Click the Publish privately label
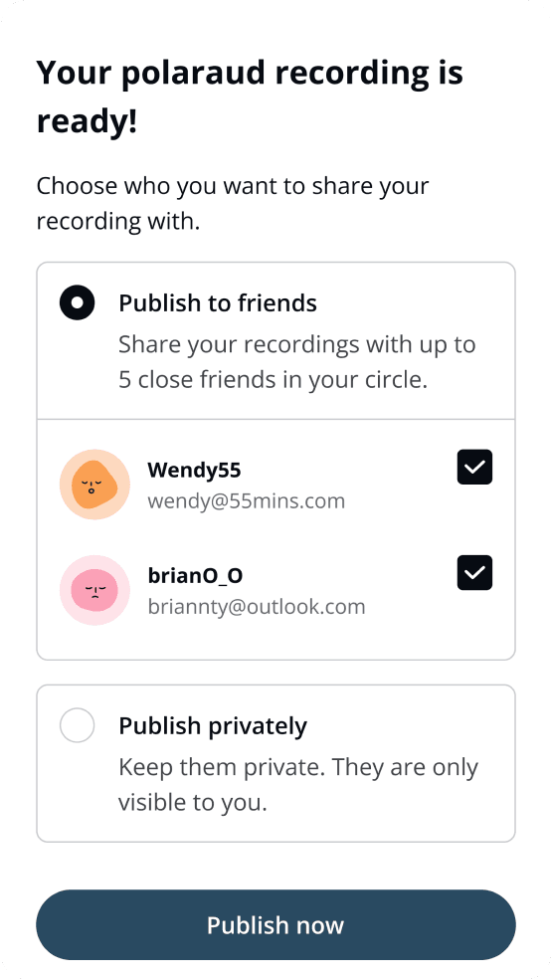The width and height of the screenshot is (551, 980). (213, 726)
